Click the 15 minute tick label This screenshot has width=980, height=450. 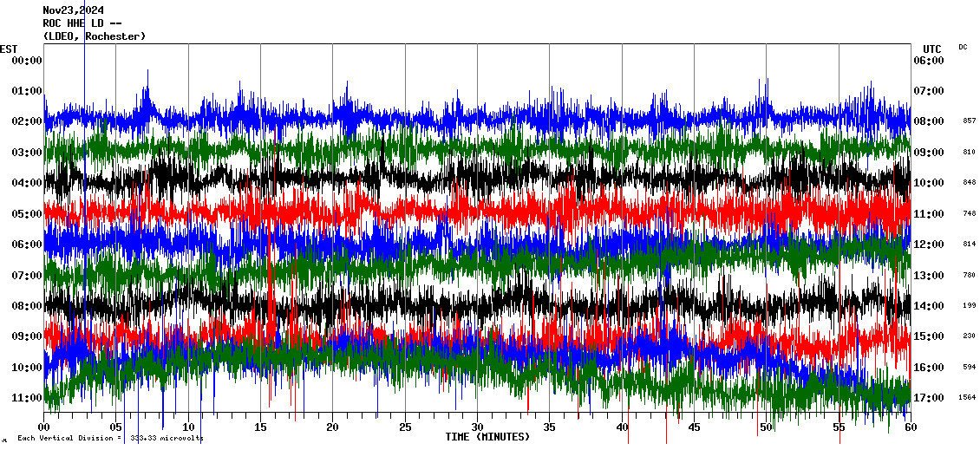[x=260, y=427]
